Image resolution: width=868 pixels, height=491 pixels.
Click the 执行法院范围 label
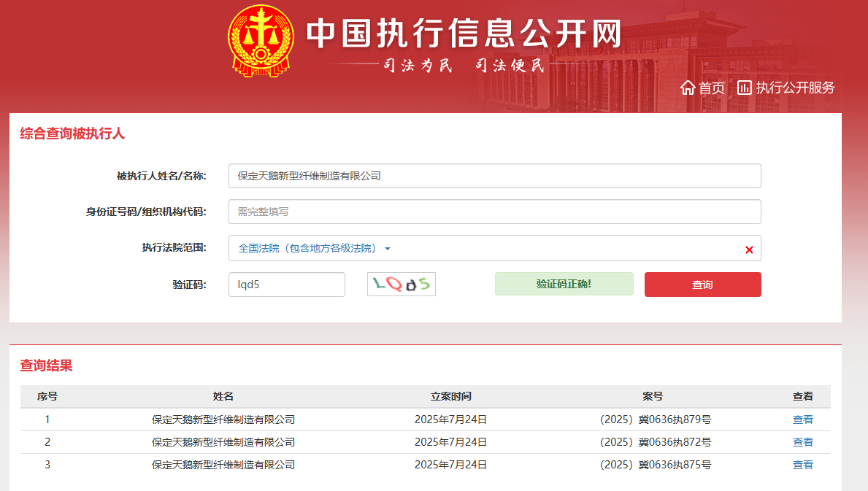coord(174,248)
